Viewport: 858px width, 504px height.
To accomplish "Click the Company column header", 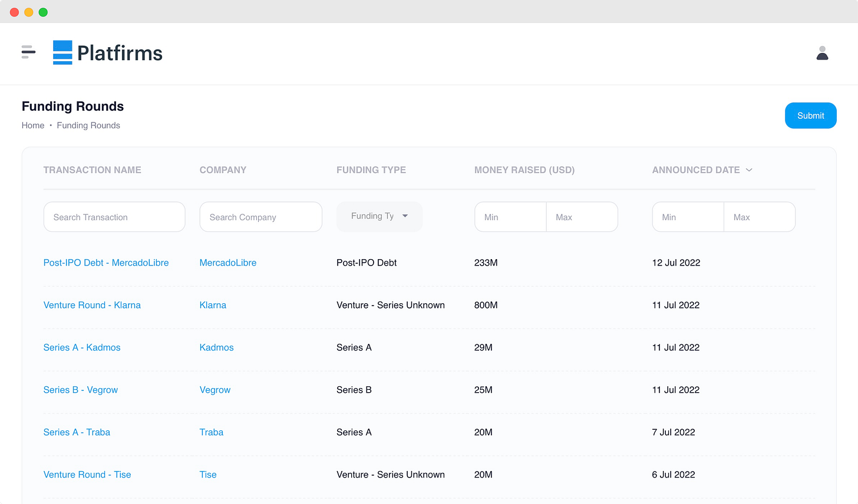I will pos(223,170).
